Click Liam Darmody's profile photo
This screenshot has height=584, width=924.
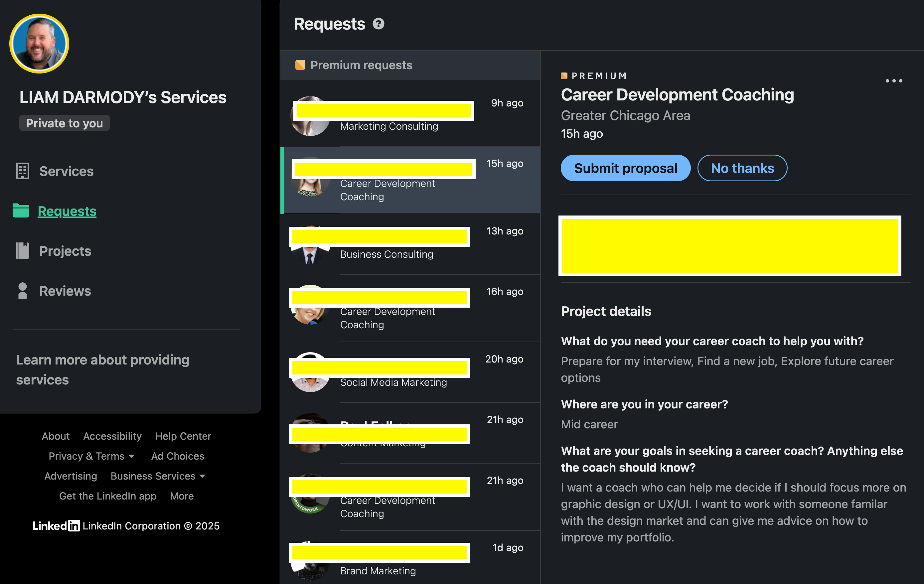tap(39, 43)
